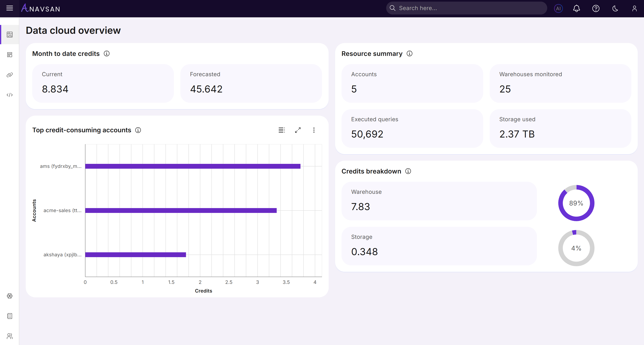Viewport: 644px width, 345px height.
Task: Open the users sidebar icon at bottom
Action: click(9, 336)
